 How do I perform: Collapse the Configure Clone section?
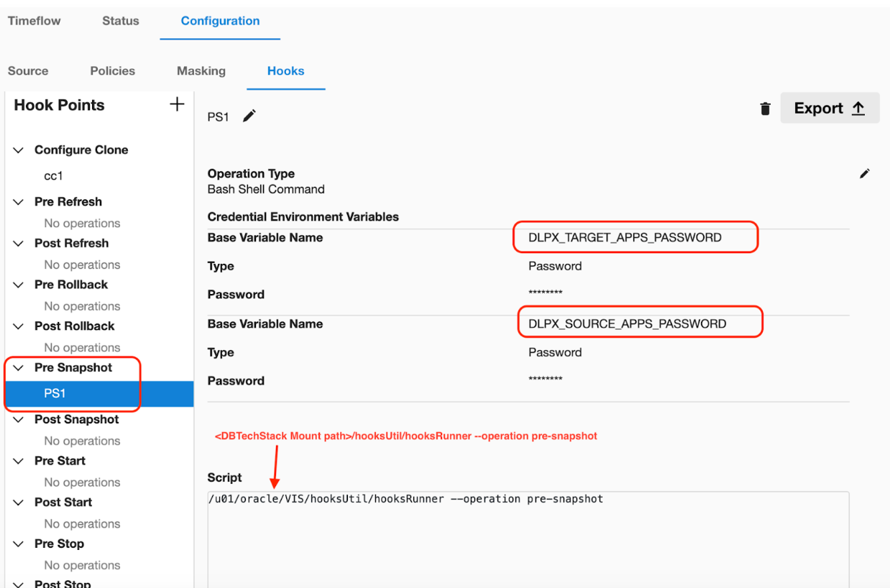(x=19, y=150)
